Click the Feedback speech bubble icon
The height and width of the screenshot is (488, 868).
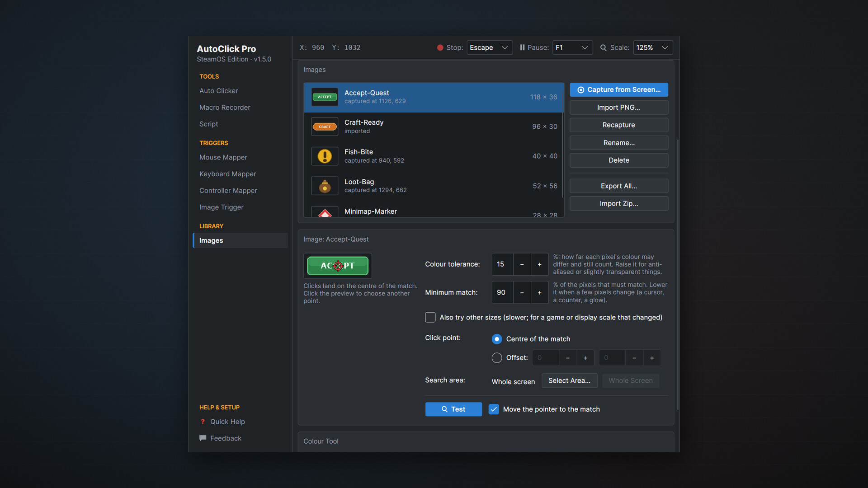203,438
